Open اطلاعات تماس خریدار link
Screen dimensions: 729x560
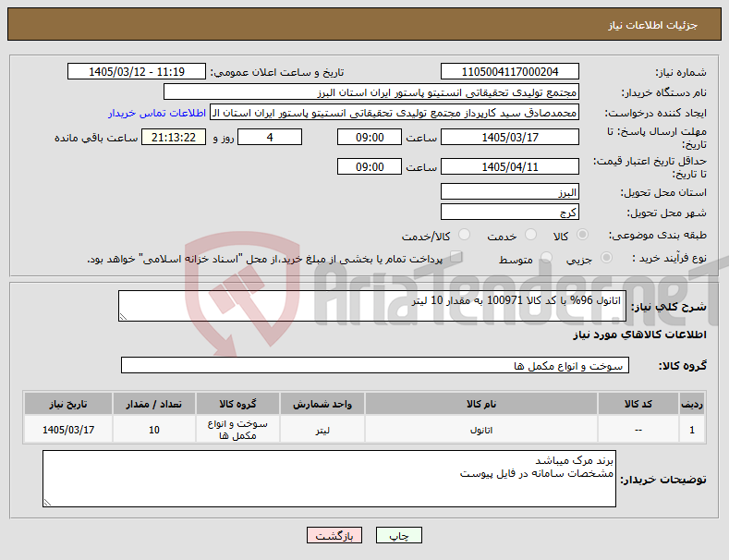(157, 113)
